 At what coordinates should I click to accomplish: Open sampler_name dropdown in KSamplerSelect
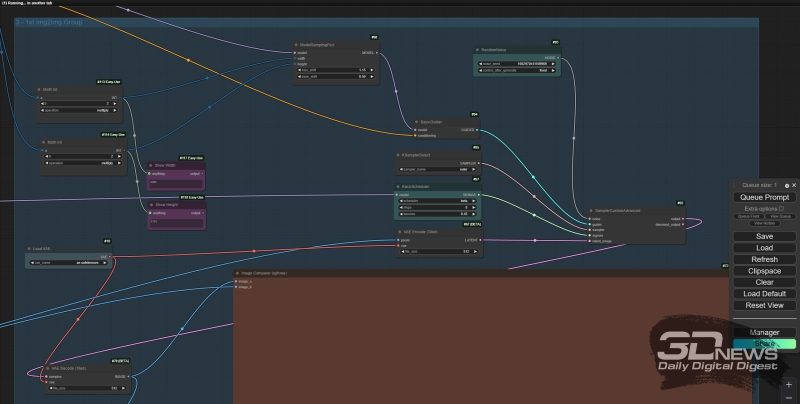(x=438, y=171)
